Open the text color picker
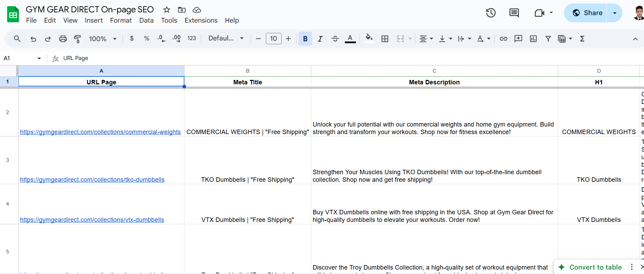The image size is (644, 274). (350, 39)
